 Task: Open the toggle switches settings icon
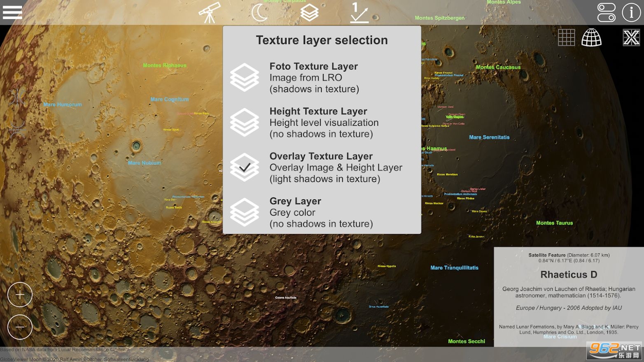coord(606,12)
